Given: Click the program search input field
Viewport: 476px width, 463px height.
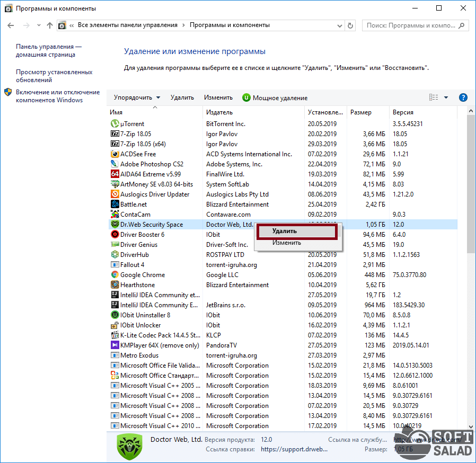Looking at the screenshot, I should (x=410, y=25).
